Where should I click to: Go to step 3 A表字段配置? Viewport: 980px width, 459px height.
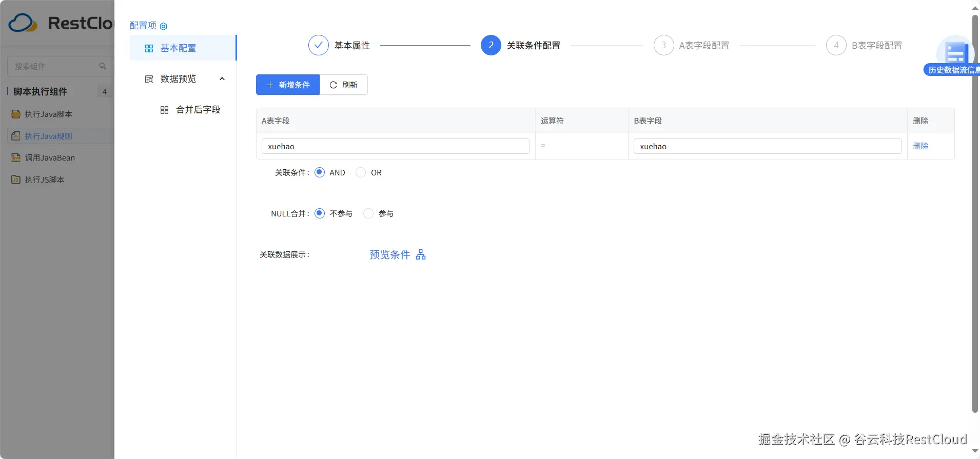point(663,45)
